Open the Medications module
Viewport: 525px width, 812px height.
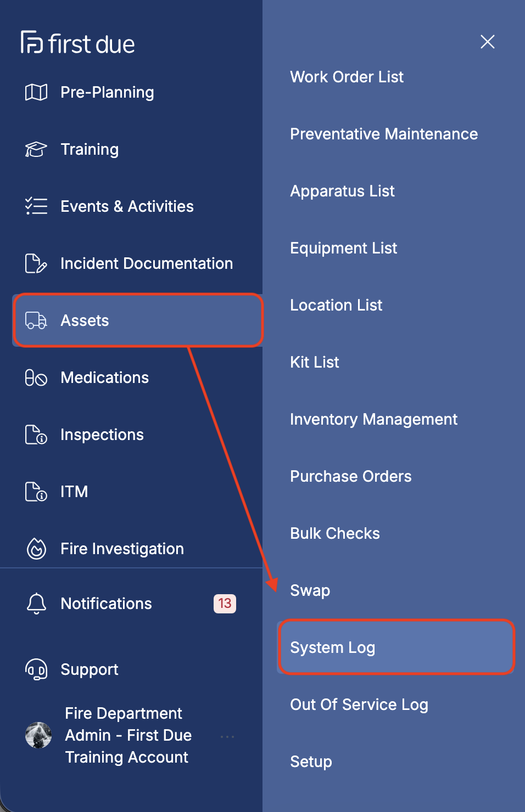(104, 377)
